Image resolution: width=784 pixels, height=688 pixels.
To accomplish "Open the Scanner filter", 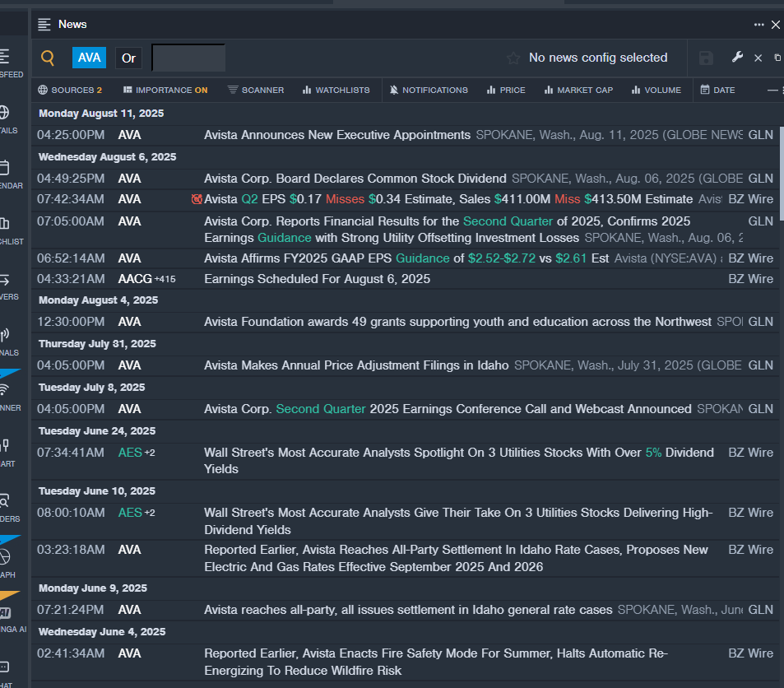I will (x=256, y=90).
